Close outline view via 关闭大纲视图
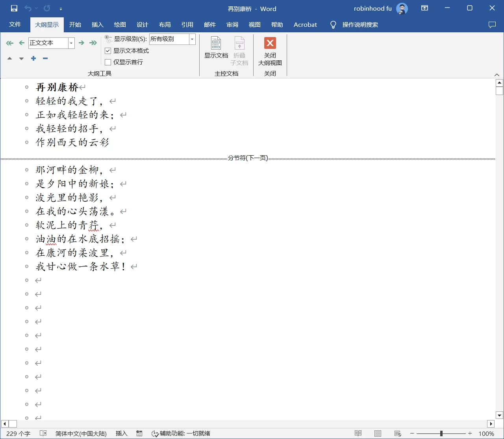Viewport: 504px width, 439px height. click(x=270, y=51)
